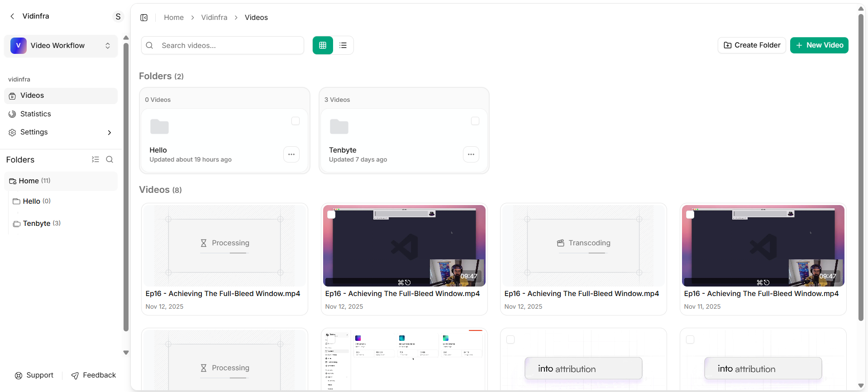The height and width of the screenshot is (392, 868).
Task: Click the plus icon on New Video
Action: [x=799, y=45]
